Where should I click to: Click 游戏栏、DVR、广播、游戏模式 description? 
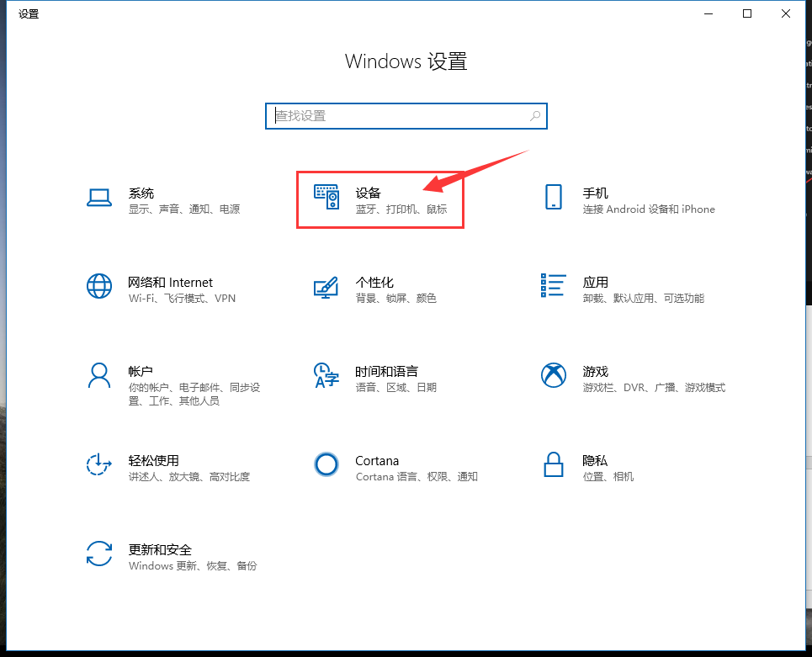654,387
